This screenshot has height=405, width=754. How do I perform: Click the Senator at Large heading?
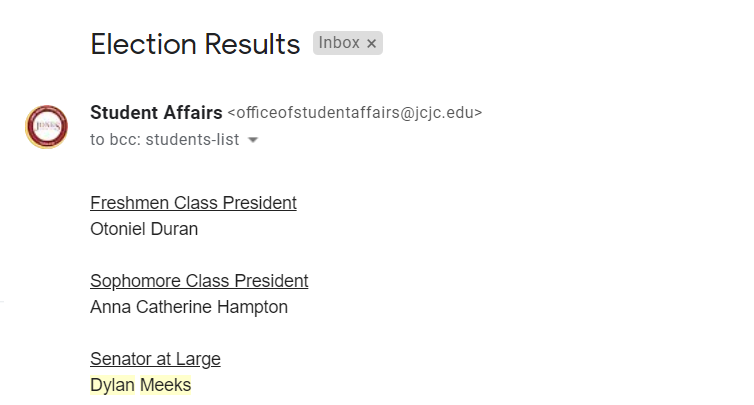155,359
